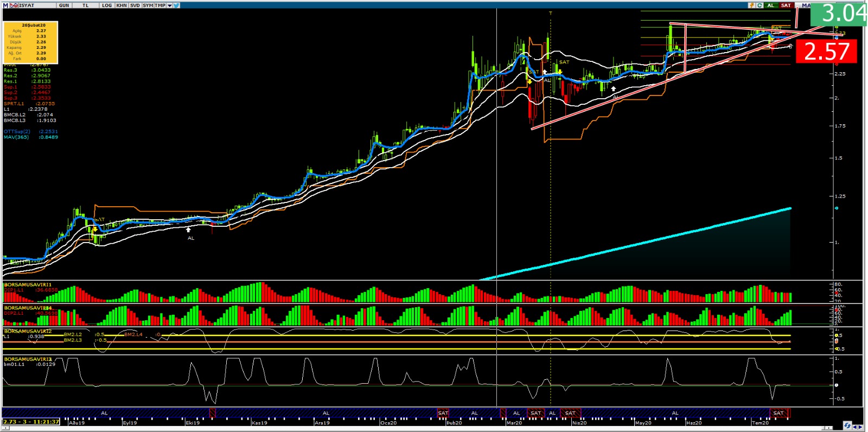The height and width of the screenshot is (432, 868).
Task: Click the Twitter bird icon
Action: pos(177,5)
